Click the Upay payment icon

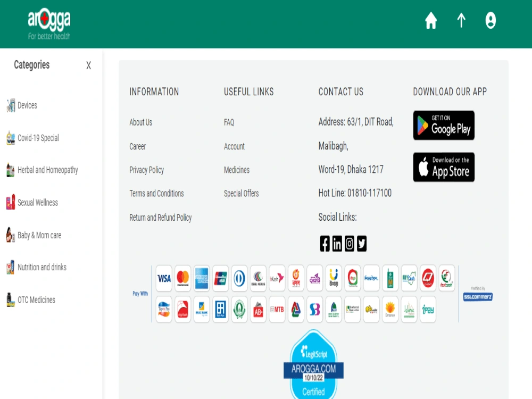(x=334, y=279)
